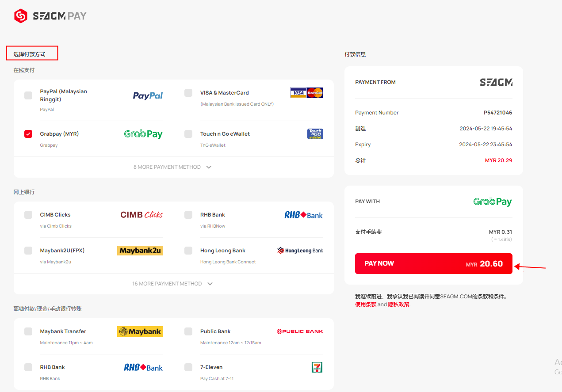Click the RHB Bank logo in offline payments
562x392 pixels.
(143, 367)
